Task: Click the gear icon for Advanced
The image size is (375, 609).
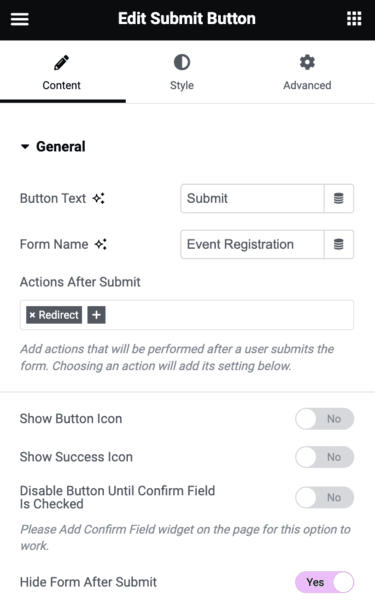Action: (x=307, y=63)
